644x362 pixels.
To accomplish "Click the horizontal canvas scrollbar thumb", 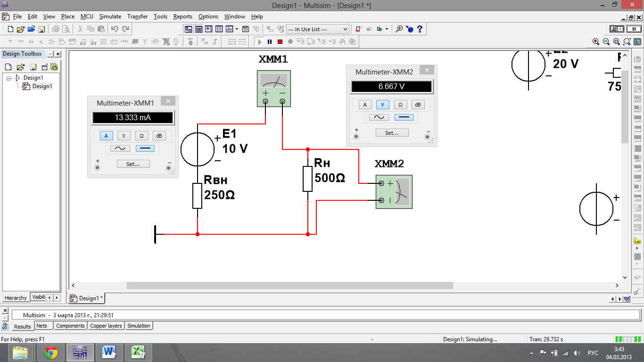I will 290,286.
